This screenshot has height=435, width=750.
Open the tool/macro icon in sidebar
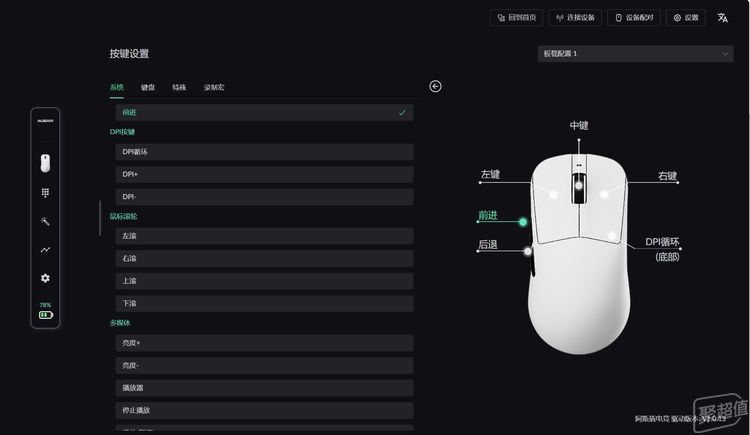[x=45, y=221]
